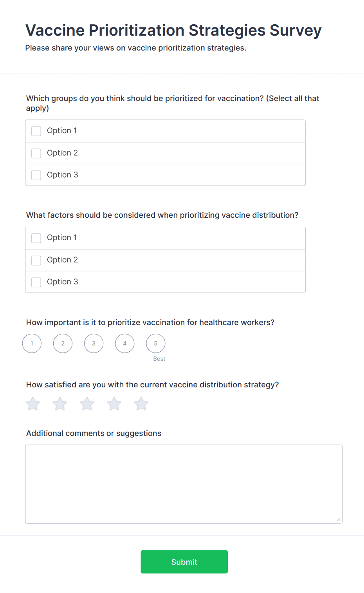Select the second satisfaction star
The image size is (364, 593).
point(60,404)
